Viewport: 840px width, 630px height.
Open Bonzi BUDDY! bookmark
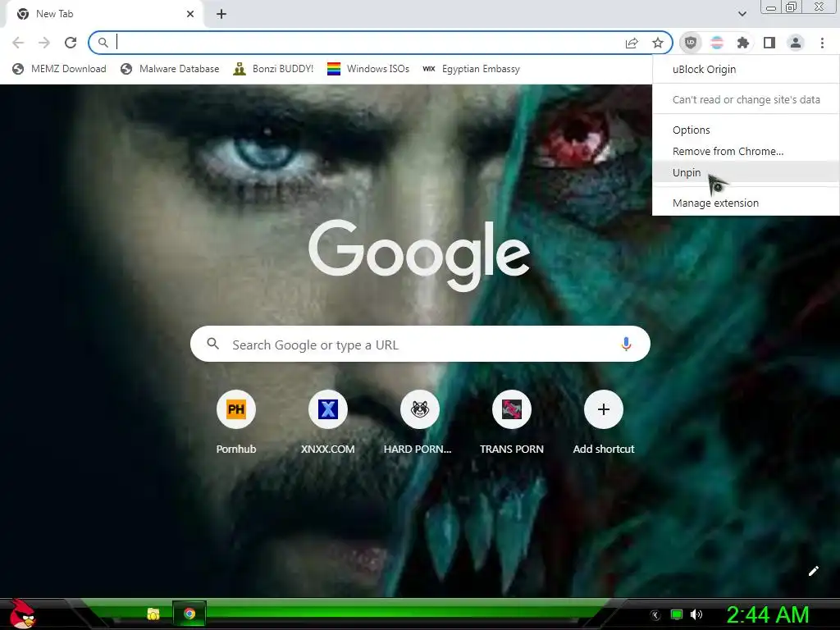point(273,69)
